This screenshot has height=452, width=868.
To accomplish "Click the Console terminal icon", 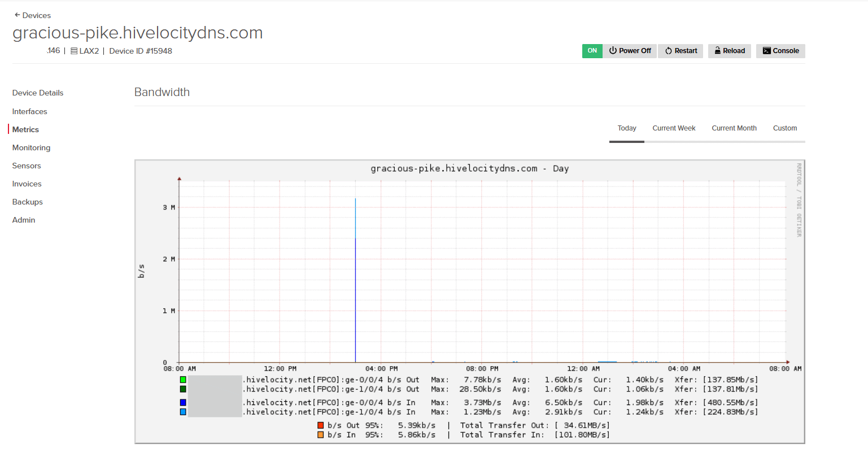I will click(x=766, y=51).
